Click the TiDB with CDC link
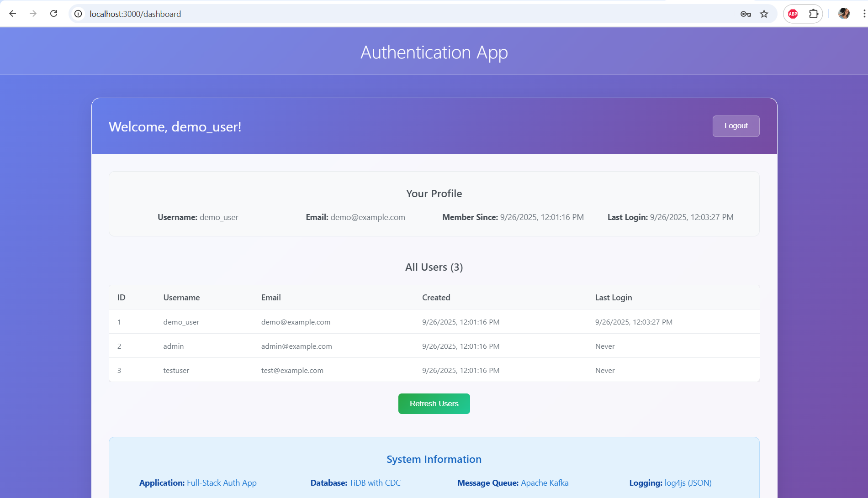Screen dimensions: 868x498 (375, 482)
